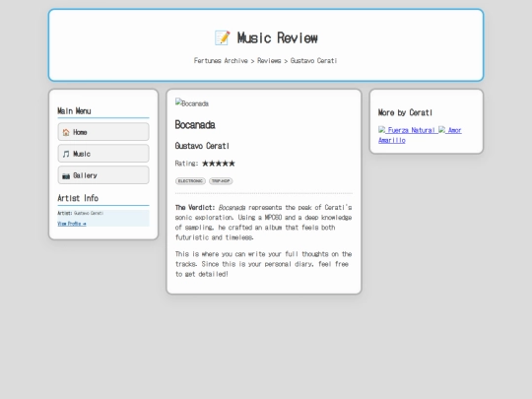Click the TRIP-HOP genre tag
Image resolution: width=532 pixels, height=399 pixels.
tap(221, 181)
